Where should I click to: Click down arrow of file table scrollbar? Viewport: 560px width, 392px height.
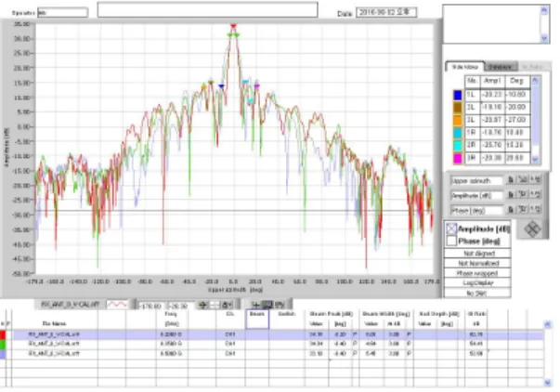coord(548,383)
